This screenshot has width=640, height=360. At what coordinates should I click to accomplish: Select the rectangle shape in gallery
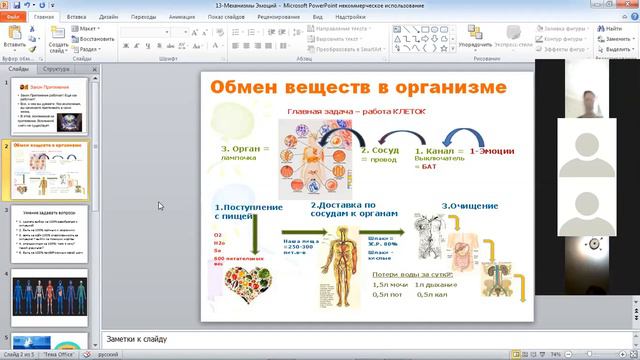[x=425, y=29]
